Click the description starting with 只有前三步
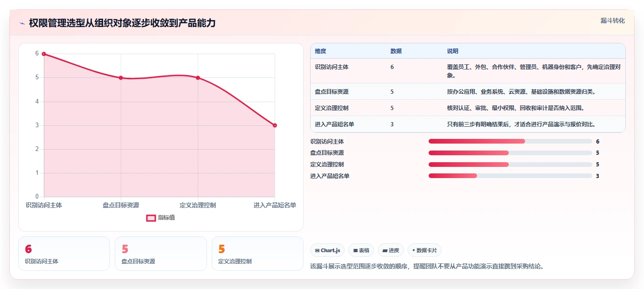644x289 pixels. (521, 124)
